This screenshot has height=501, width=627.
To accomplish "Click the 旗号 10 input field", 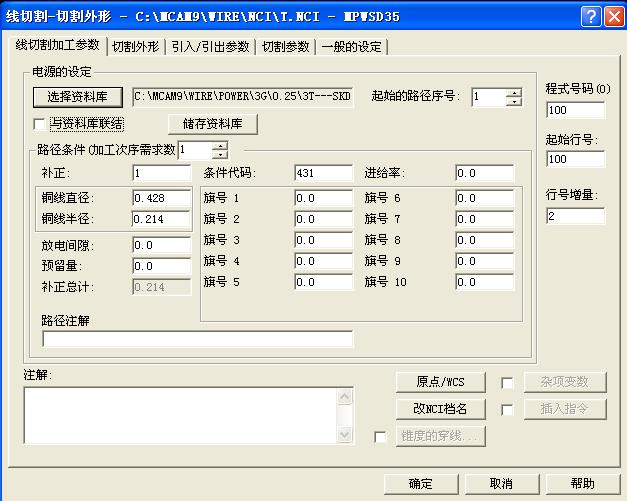I will click(x=485, y=282).
